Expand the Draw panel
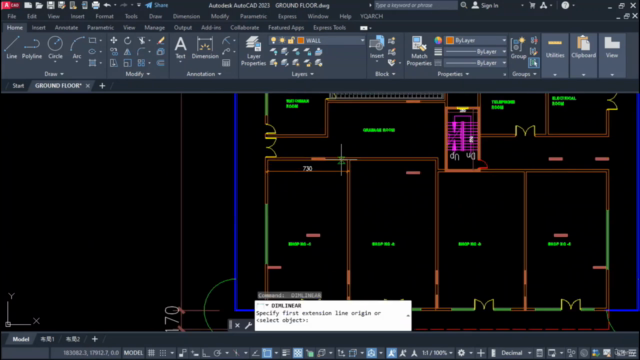Image resolution: width=640 pixels, height=360 pixels. click(x=54, y=74)
